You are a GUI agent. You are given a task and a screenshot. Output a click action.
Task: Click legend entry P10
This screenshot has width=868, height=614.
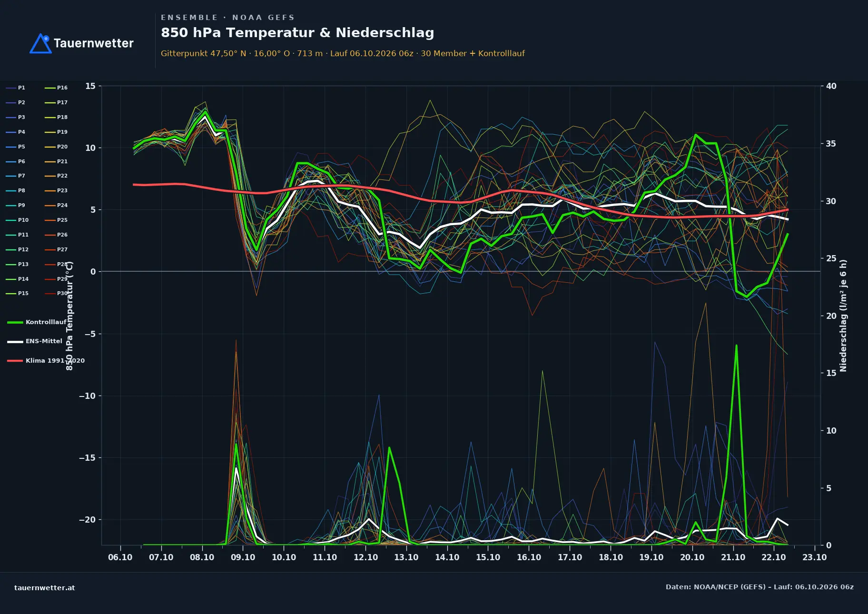(17, 220)
